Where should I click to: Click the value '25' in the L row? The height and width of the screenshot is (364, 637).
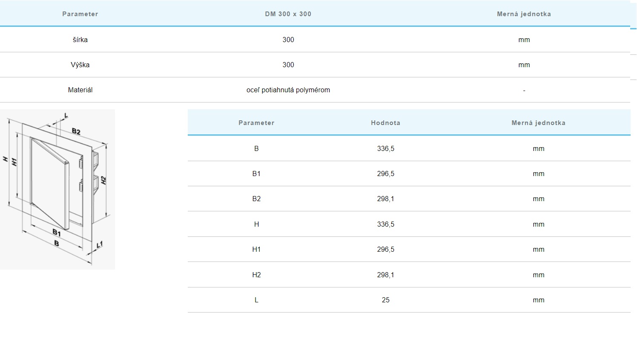pyautogui.click(x=385, y=300)
